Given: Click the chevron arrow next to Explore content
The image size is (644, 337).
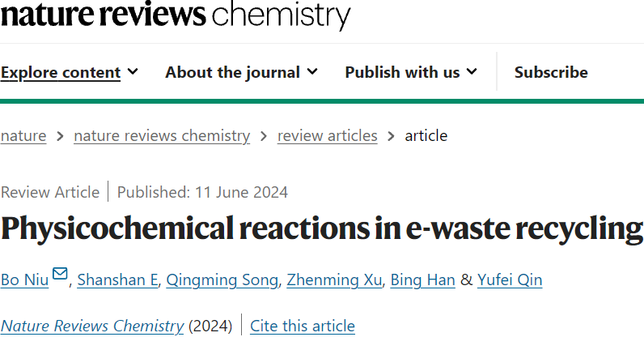Looking at the screenshot, I should coord(133,72).
